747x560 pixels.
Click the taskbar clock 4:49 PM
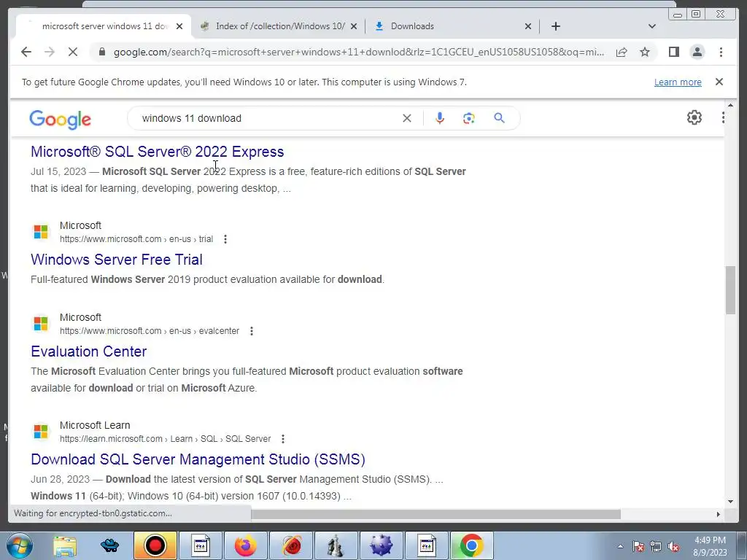click(710, 546)
